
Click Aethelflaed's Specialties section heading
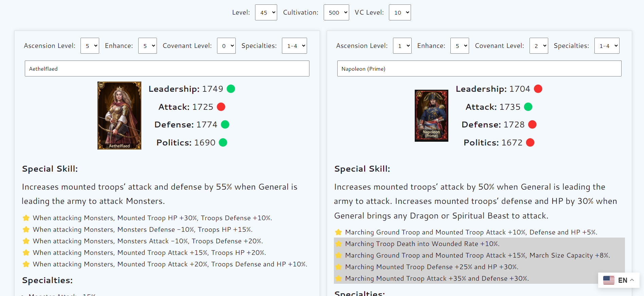pos(47,280)
